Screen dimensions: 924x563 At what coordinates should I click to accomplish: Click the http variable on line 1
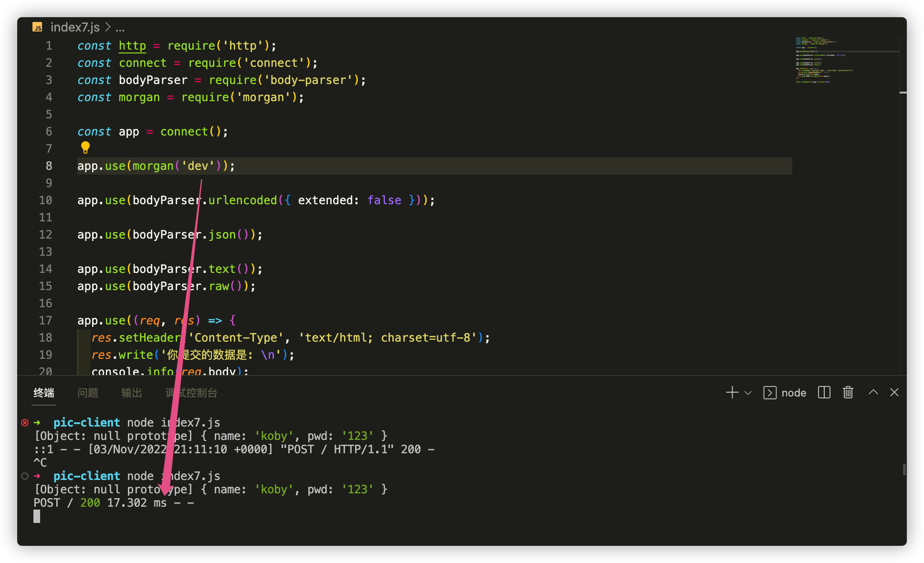[132, 45]
